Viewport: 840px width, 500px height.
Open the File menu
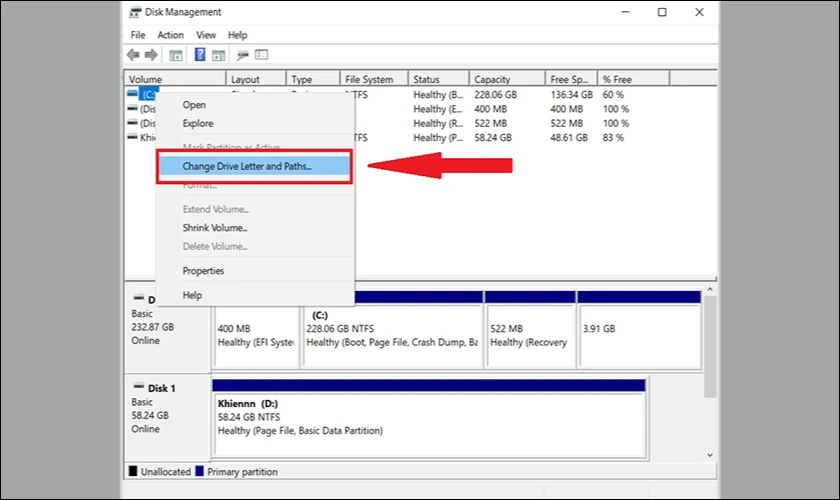tap(138, 35)
